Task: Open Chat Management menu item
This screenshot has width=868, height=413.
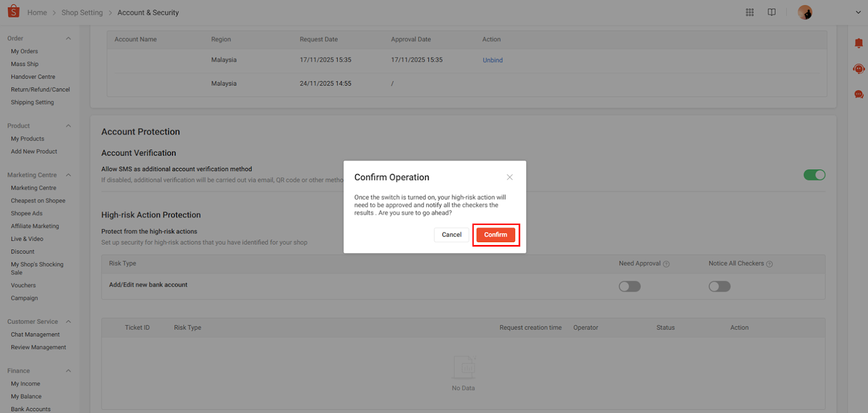Action: (35, 335)
